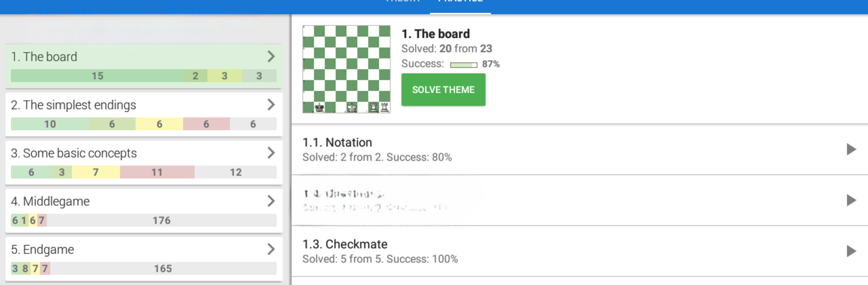Click the green SOLVE THEME button
Image resolution: width=868 pixels, height=285 pixels.
pyautogui.click(x=443, y=90)
